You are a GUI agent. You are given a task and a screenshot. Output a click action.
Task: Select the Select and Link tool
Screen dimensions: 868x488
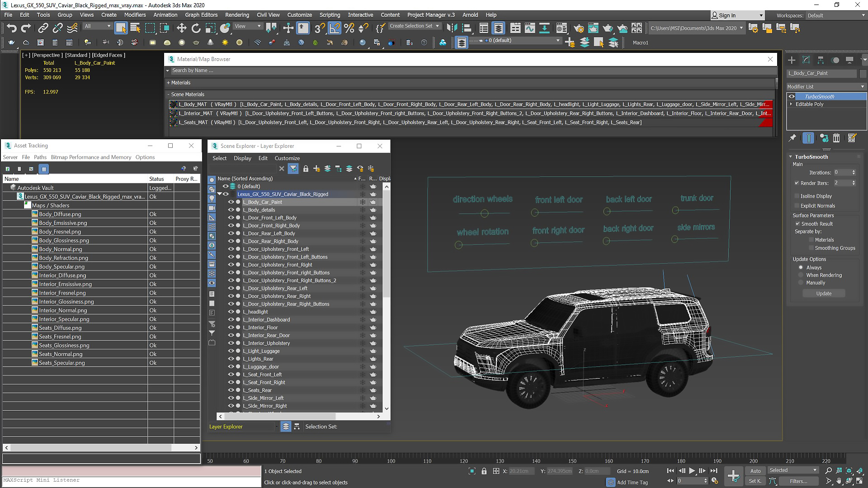pyautogui.click(x=43, y=28)
